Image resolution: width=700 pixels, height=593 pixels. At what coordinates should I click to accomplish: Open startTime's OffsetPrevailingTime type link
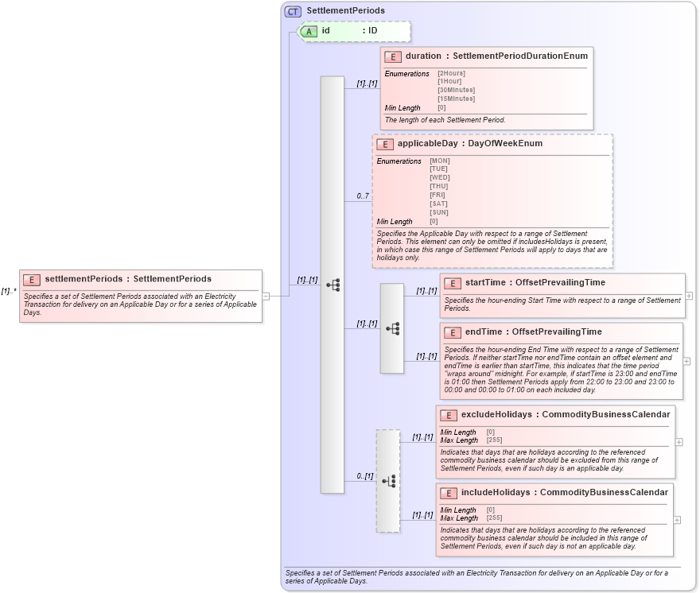pyautogui.click(x=560, y=282)
